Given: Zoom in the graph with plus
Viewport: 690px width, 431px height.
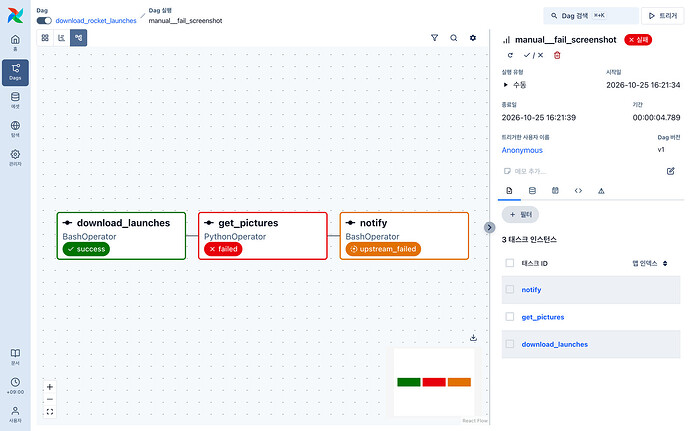Looking at the screenshot, I should (50, 387).
